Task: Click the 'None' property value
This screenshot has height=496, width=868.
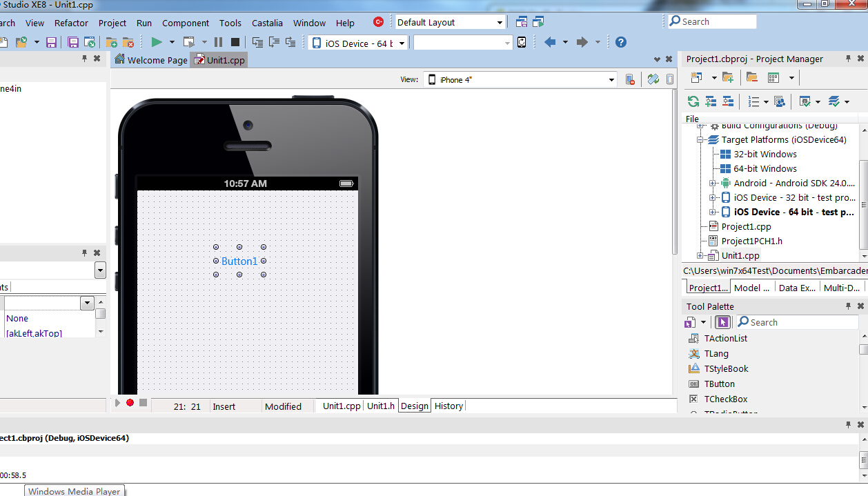Action: tap(17, 318)
